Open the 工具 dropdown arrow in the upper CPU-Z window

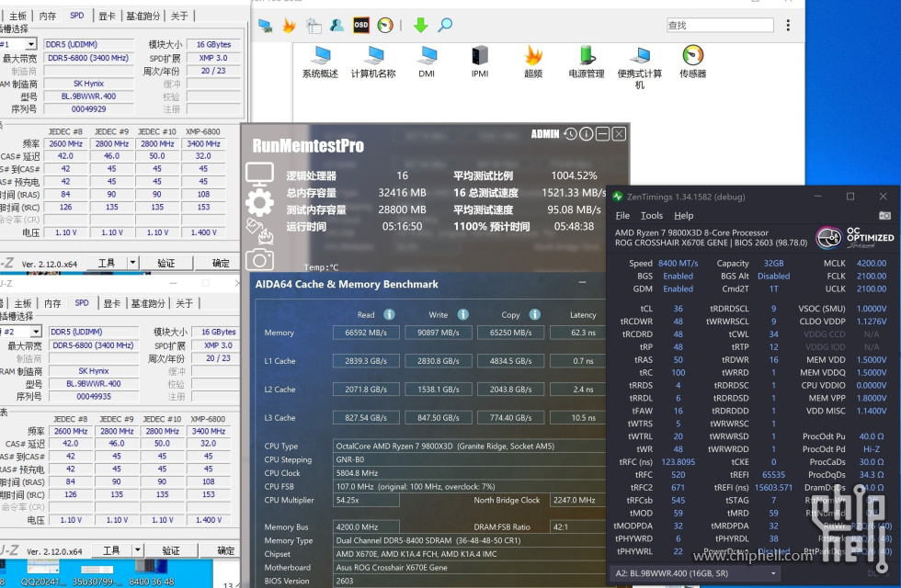coord(132,263)
